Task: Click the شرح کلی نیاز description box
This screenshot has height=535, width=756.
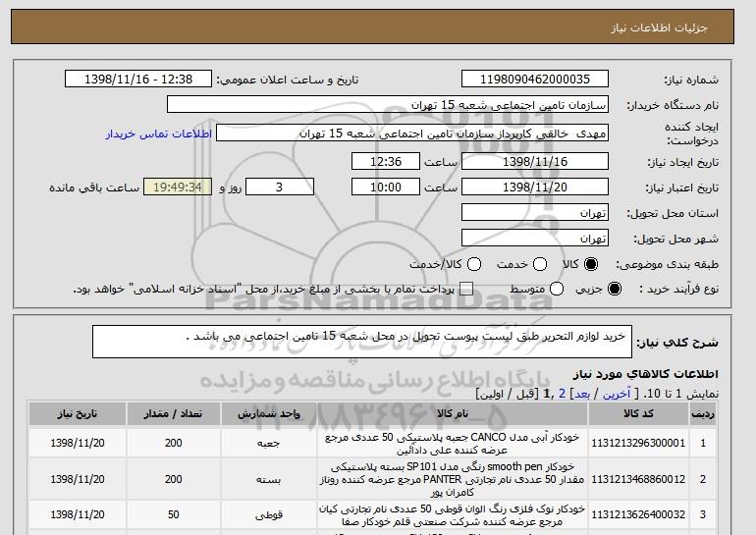Action: [x=362, y=342]
